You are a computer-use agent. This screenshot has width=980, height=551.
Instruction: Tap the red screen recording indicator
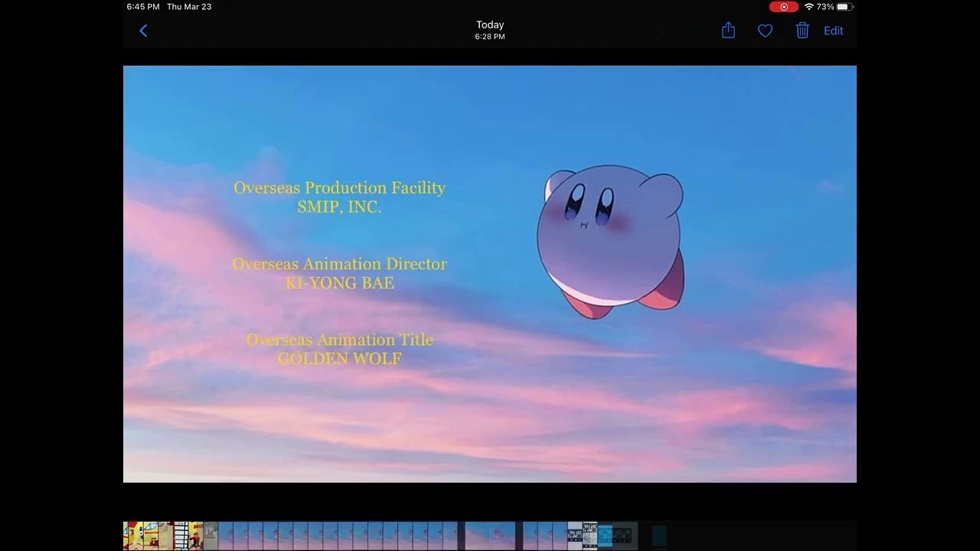click(x=783, y=7)
